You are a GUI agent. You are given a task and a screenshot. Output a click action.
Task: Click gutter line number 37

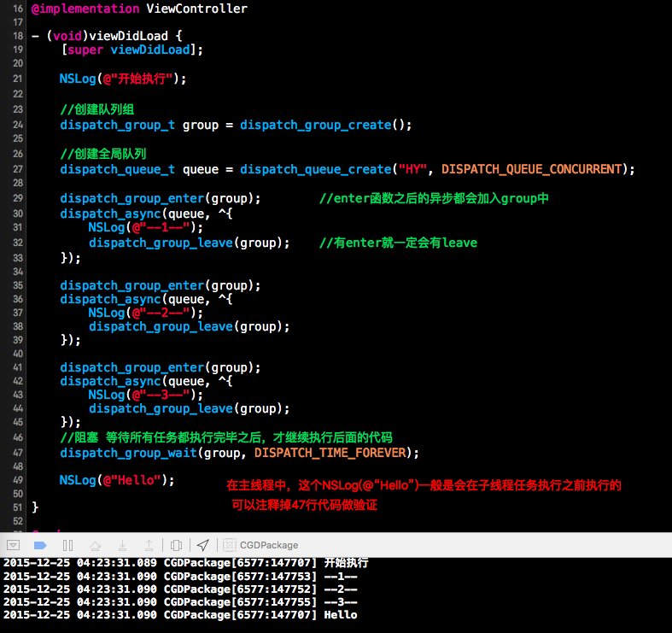click(18, 313)
